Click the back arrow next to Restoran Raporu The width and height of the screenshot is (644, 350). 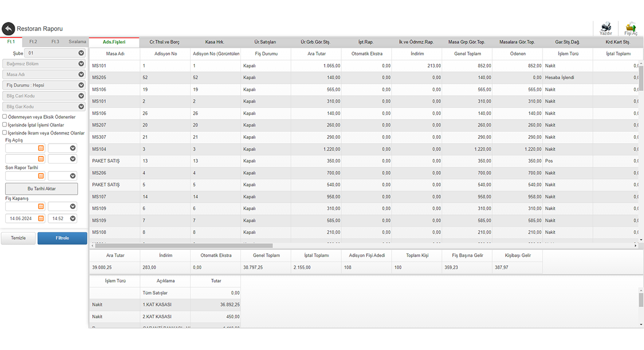[x=8, y=29]
